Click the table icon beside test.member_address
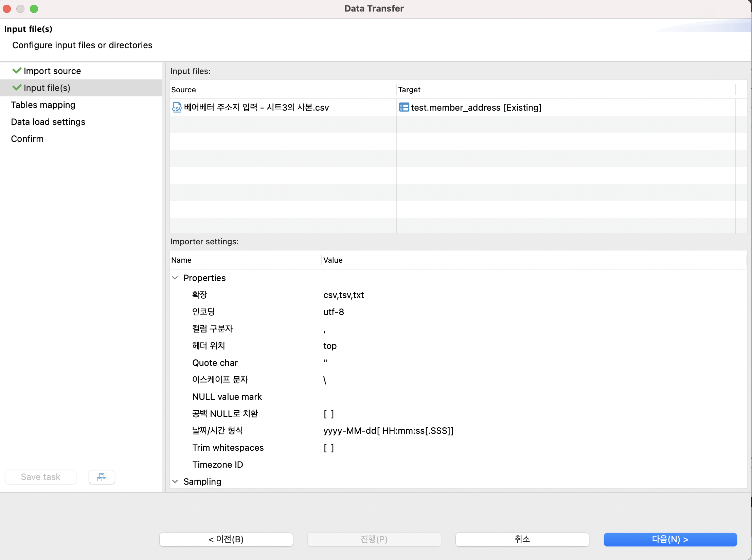The image size is (752, 560). pos(404,108)
